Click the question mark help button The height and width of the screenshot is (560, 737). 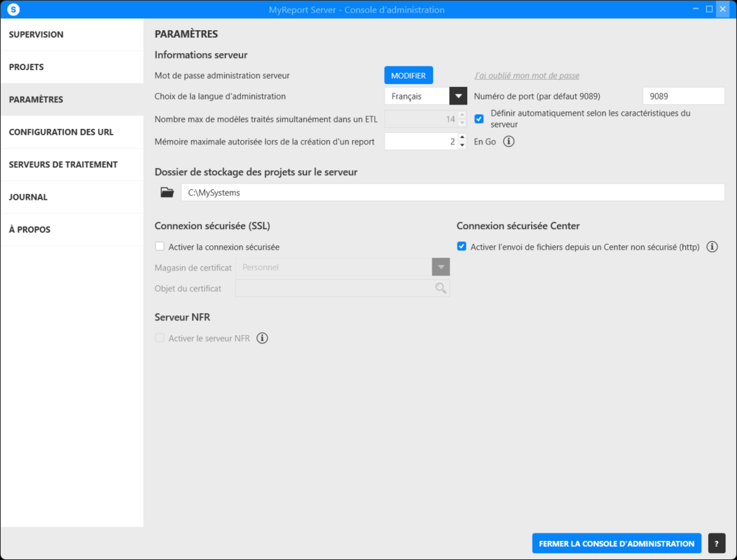716,543
